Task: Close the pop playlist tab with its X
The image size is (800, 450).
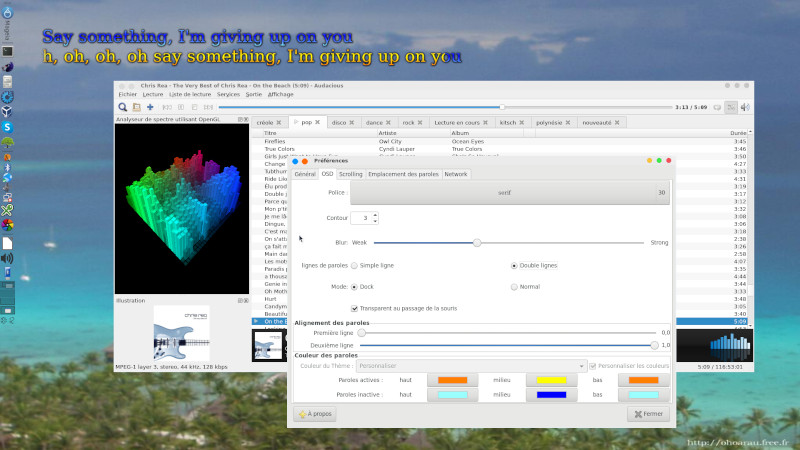Action: [x=318, y=122]
